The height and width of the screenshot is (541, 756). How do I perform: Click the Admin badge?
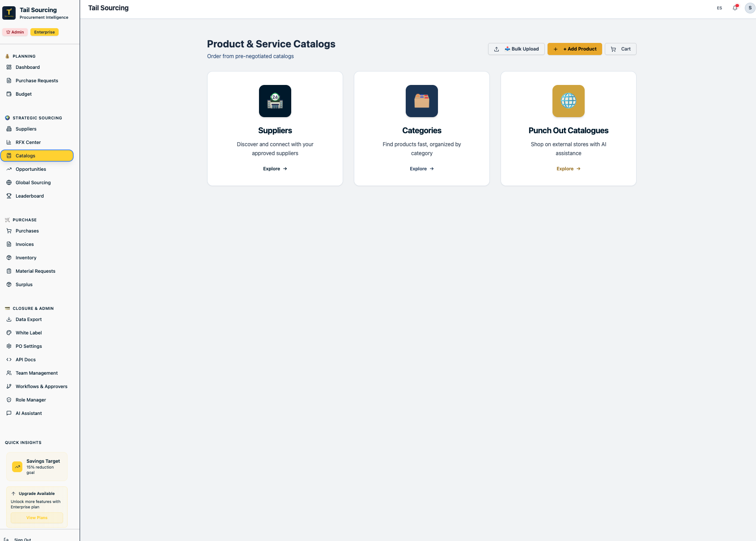pos(15,32)
